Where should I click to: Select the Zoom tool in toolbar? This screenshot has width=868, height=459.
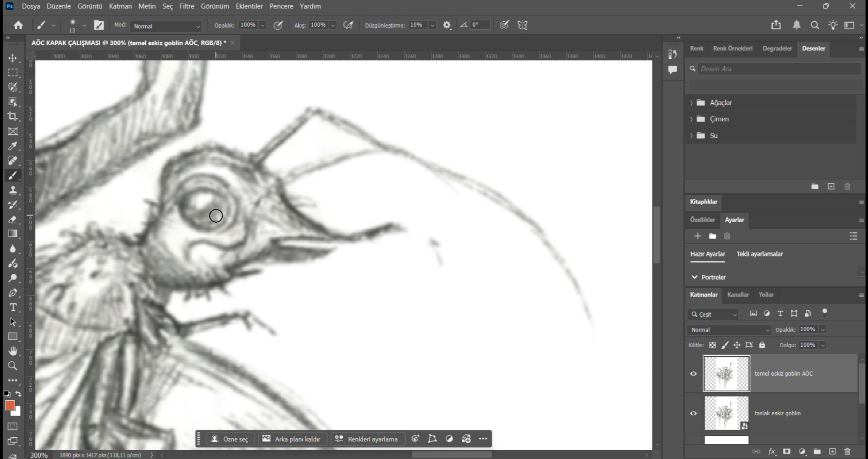[13, 365]
